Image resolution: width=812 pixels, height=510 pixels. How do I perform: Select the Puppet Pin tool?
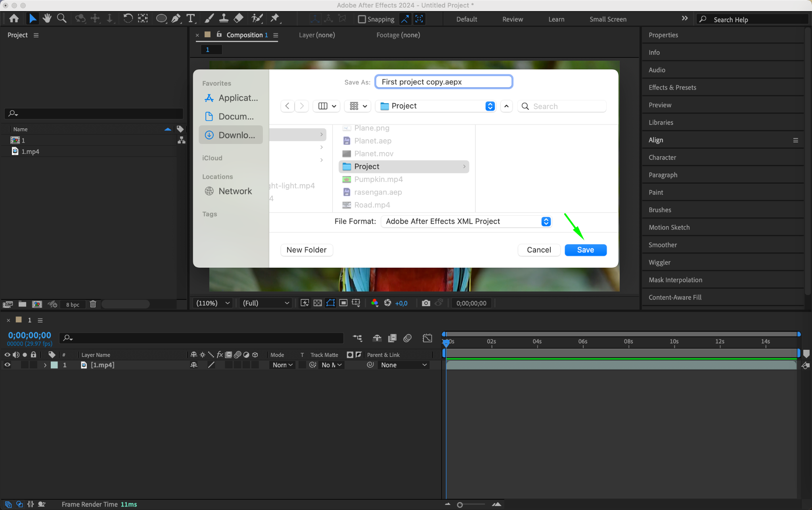point(274,18)
